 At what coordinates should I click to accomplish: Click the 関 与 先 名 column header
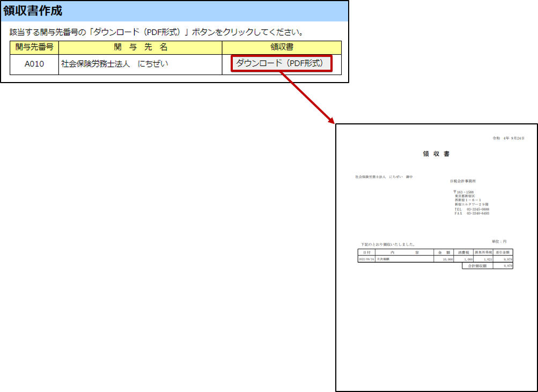click(x=141, y=47)
